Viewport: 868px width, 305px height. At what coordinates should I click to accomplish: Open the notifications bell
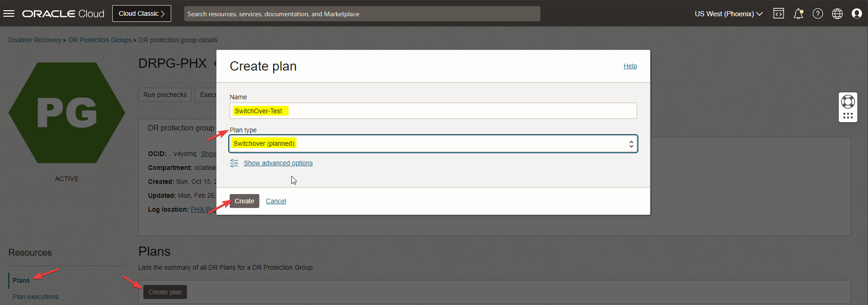click(x=798, y=14)
